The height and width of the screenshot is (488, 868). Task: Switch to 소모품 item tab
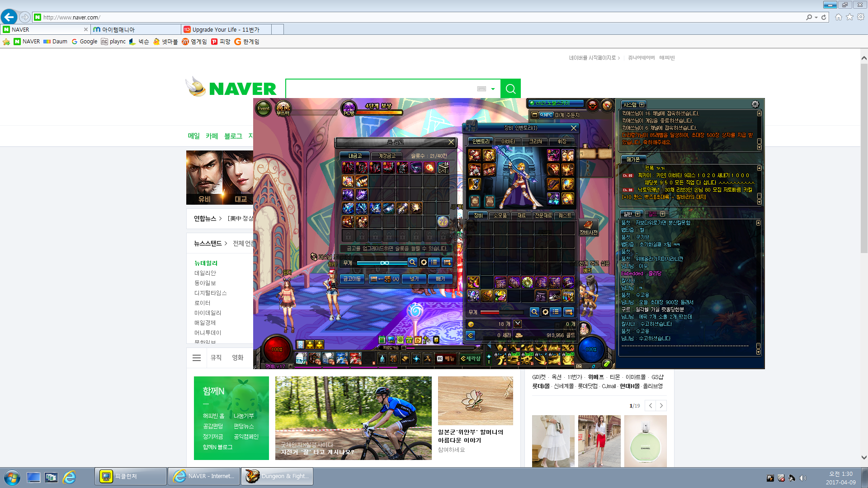[x=500, y=216]
